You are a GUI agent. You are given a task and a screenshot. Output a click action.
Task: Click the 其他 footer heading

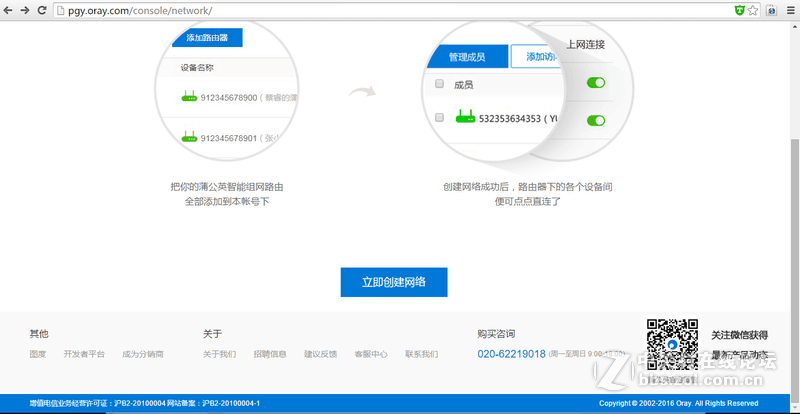39,334
